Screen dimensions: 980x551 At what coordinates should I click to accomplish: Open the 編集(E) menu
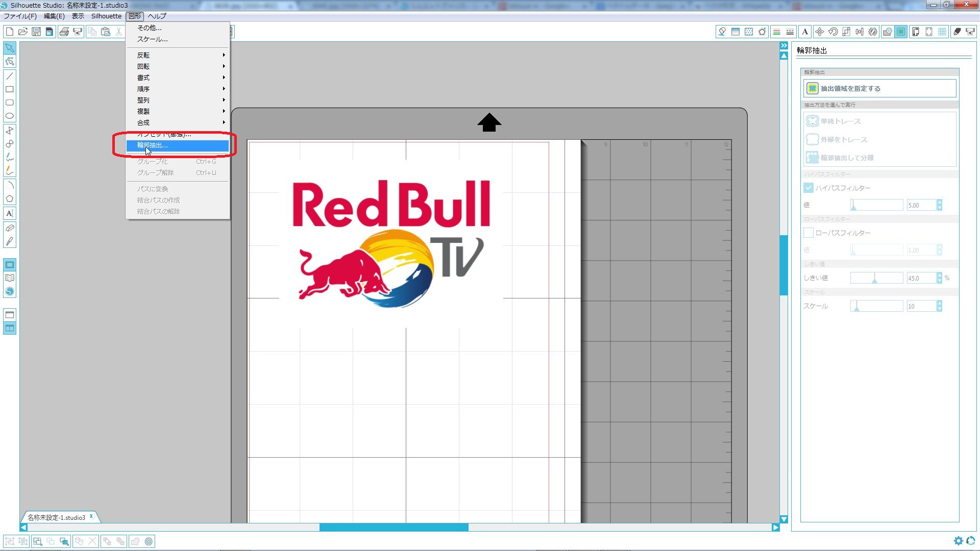[54, 16]
